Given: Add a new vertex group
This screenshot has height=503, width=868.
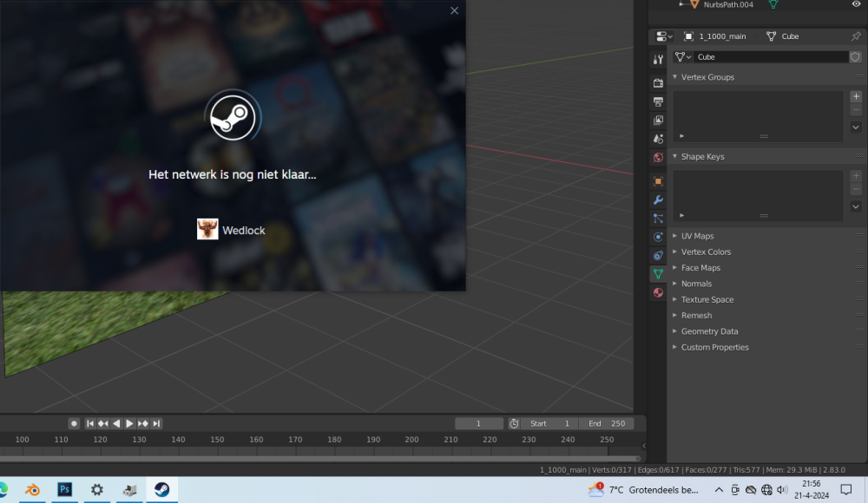Looking at the screenshot, I should pyautogui.click(x=856, y=97).
